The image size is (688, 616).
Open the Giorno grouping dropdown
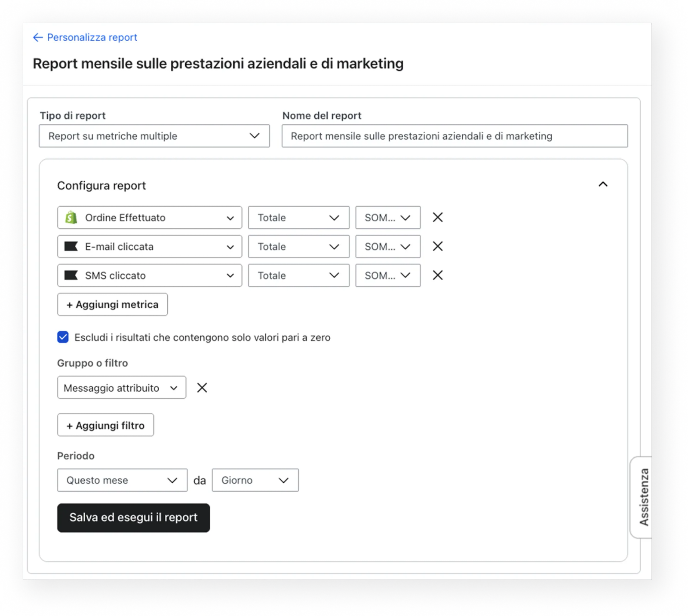pyautogui.click(x=255, y=480)
